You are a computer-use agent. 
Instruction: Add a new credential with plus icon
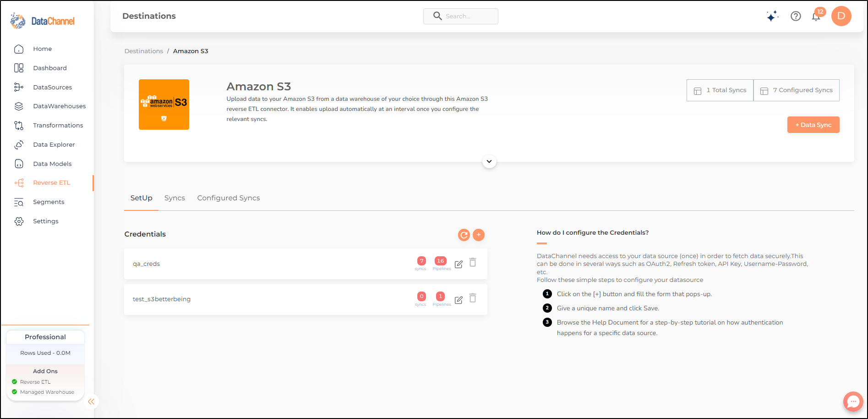point(479,235)
